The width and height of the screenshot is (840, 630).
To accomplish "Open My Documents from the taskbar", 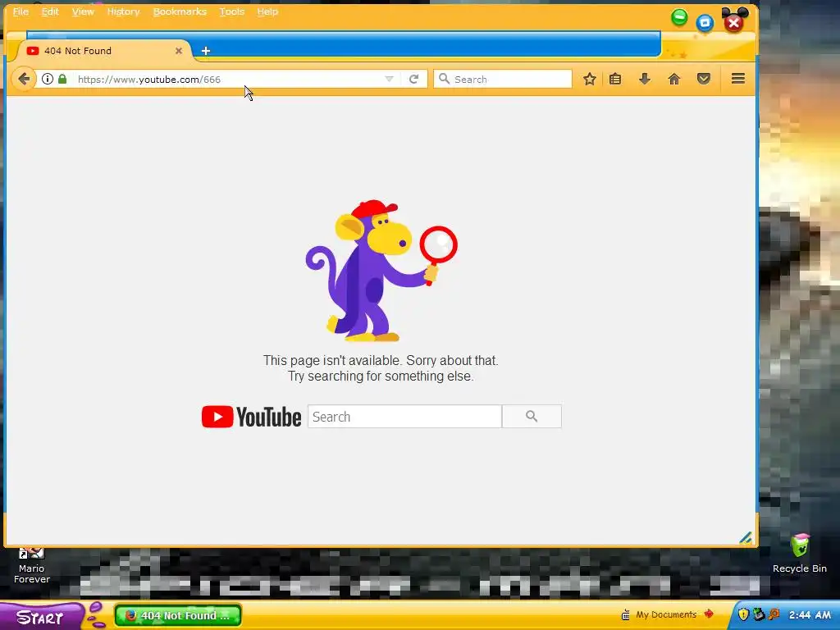I will (666, 614).
